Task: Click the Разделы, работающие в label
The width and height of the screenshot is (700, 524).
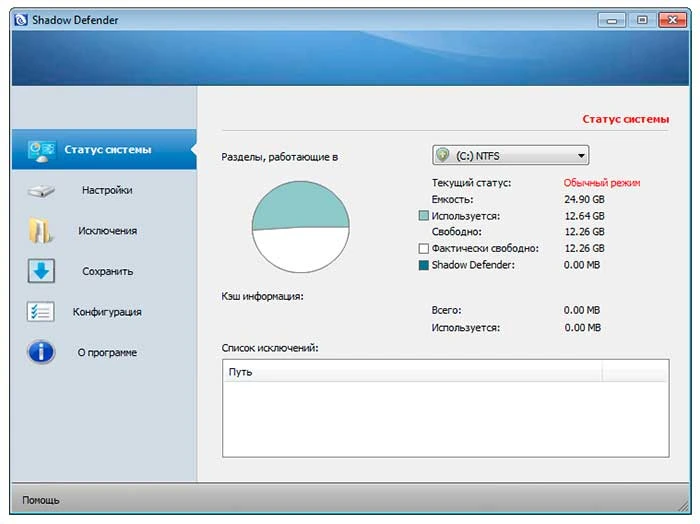Action: click(279, 157)
